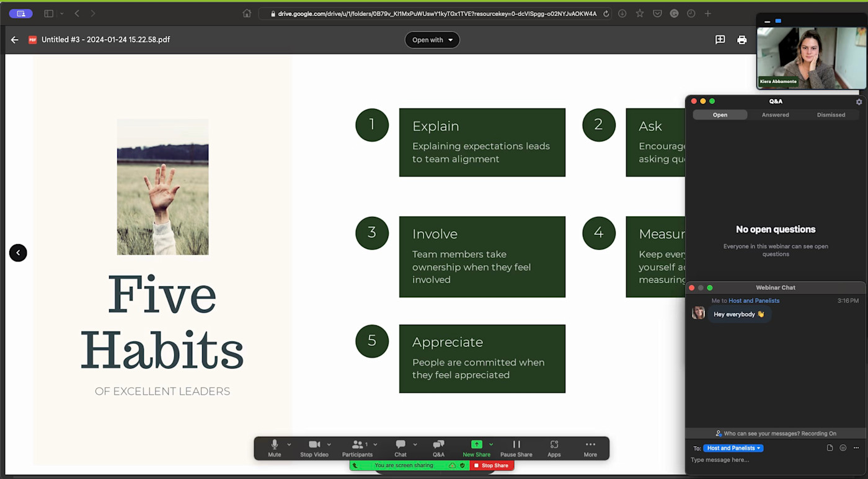Viewport: 868px width, 479px height.
Task: Open the New Share options arrow
Action: coord(491,444)
